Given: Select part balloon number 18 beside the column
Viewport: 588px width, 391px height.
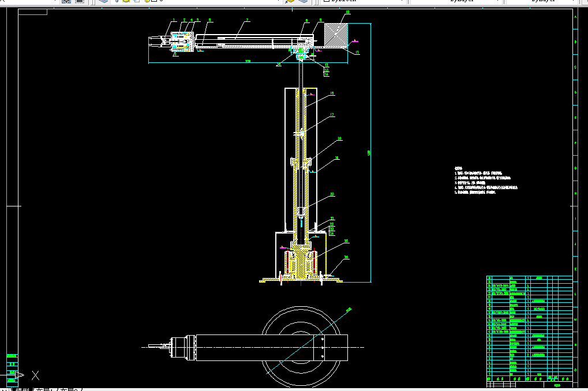Looking at the screenshot, I should [x=339, y=139].
